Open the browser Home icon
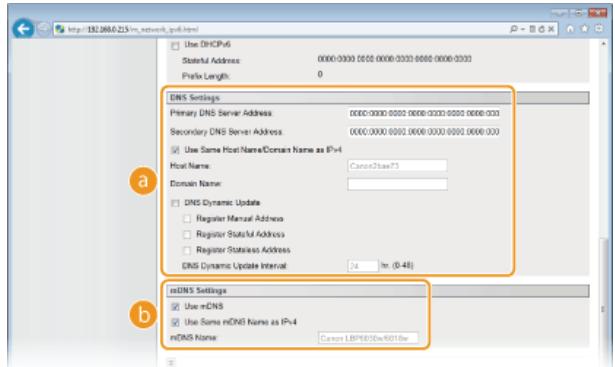This screenshot has height=367, width=615. (x=570, y=29)
